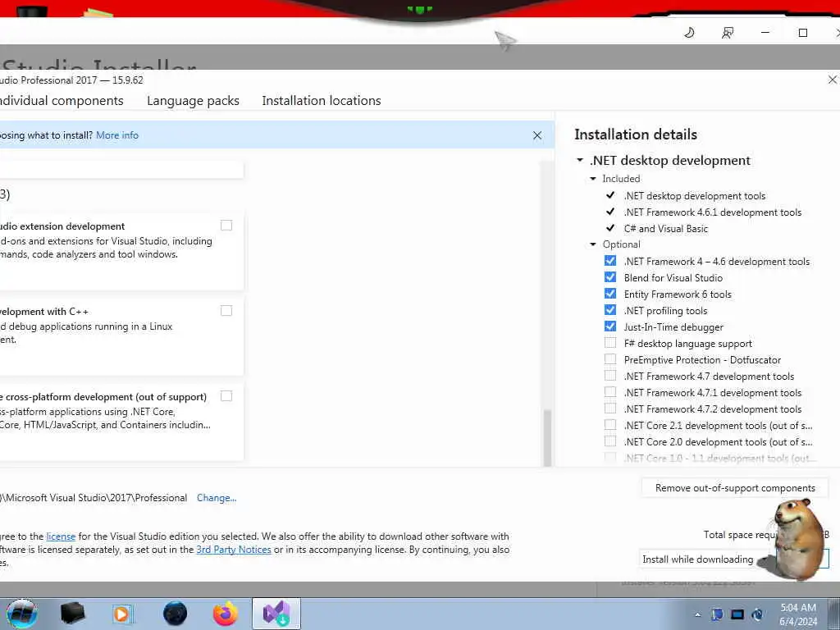
Task: Check .NET Core 2.1 development tools
Action: 610,425
